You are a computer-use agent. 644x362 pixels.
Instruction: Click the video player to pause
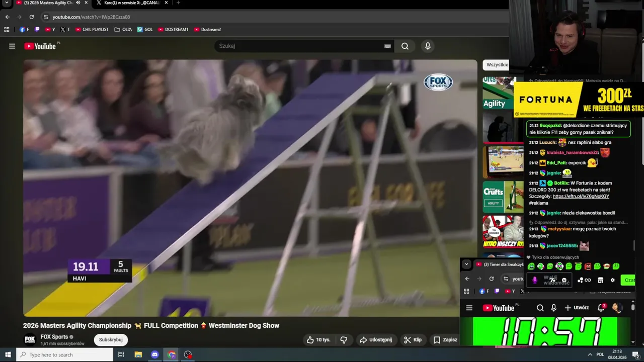[x=250, y=188]
